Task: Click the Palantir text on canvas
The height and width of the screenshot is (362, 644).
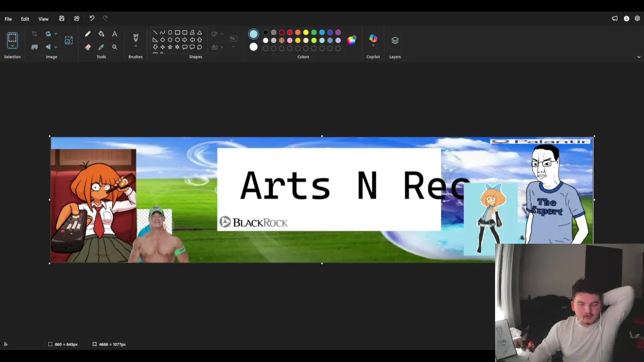Action: point(540,141)
